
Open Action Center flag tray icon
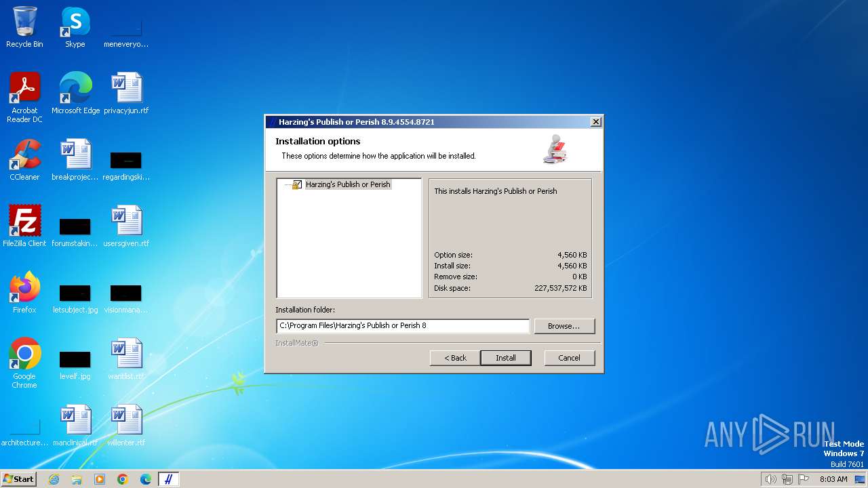[x=804, y=479]
